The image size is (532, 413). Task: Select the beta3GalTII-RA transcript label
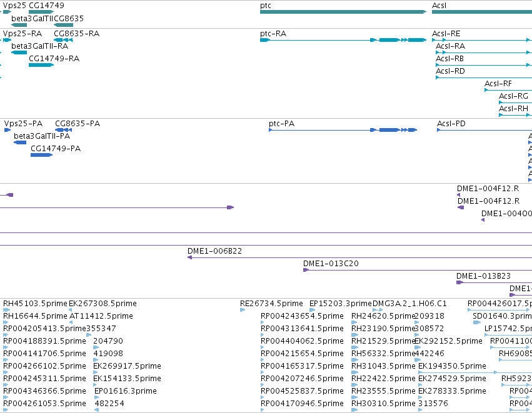point(39,46)
